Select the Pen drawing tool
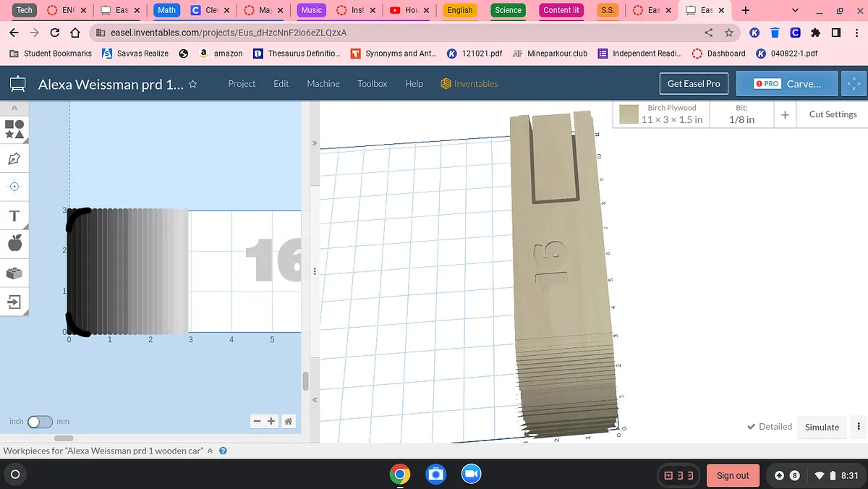This screenshot has width=868, height=489. coord(14,158)
